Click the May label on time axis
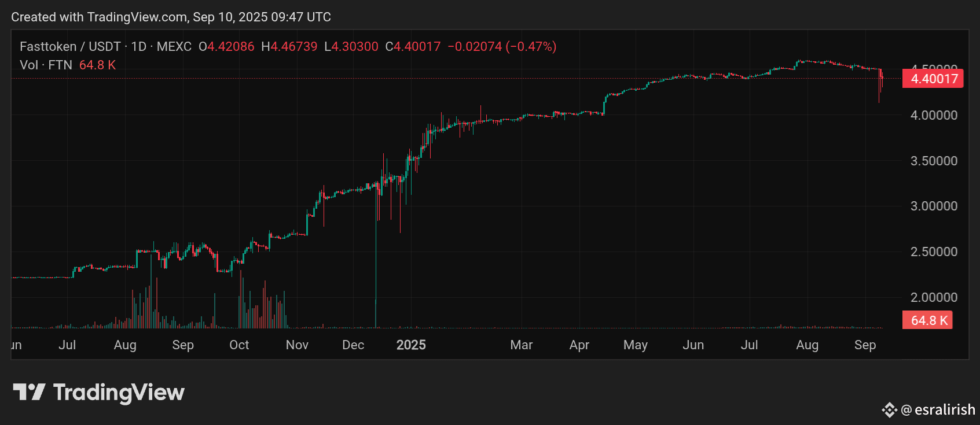The height and width of the screenshot is (425, 980). point(636,345)
